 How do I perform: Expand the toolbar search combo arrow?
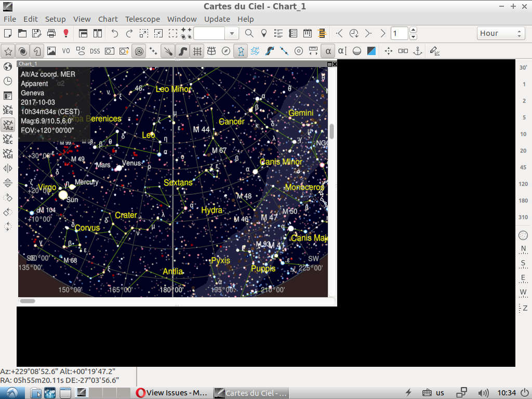(232, 33)
